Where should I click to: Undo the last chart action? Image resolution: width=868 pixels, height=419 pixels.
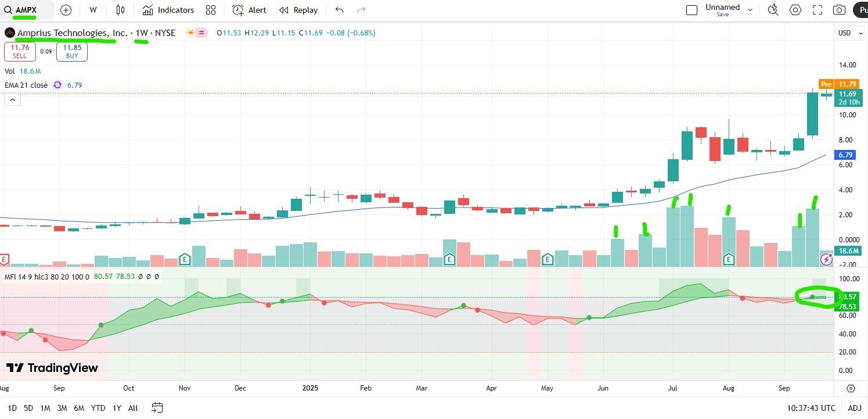[340, 10]
